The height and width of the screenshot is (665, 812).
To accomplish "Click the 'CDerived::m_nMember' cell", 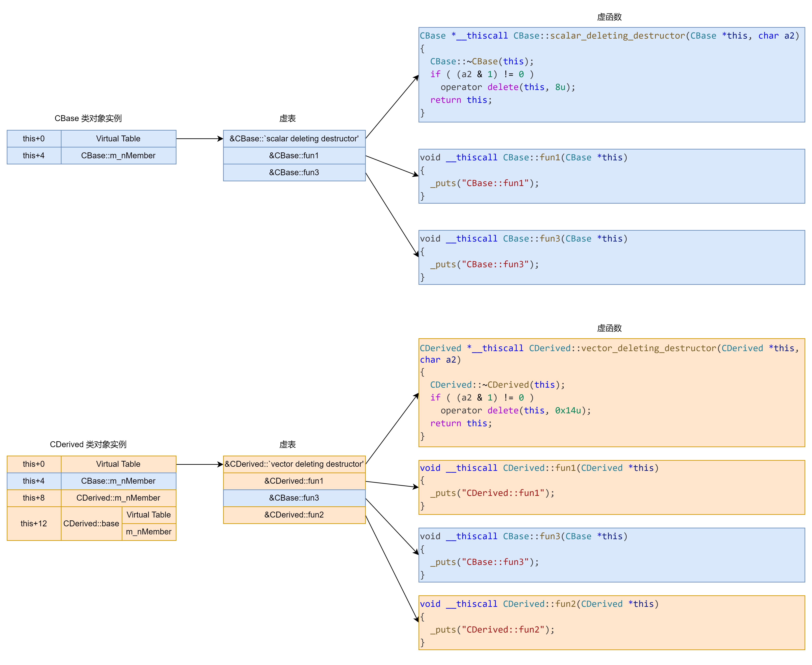I will point(118,498).
